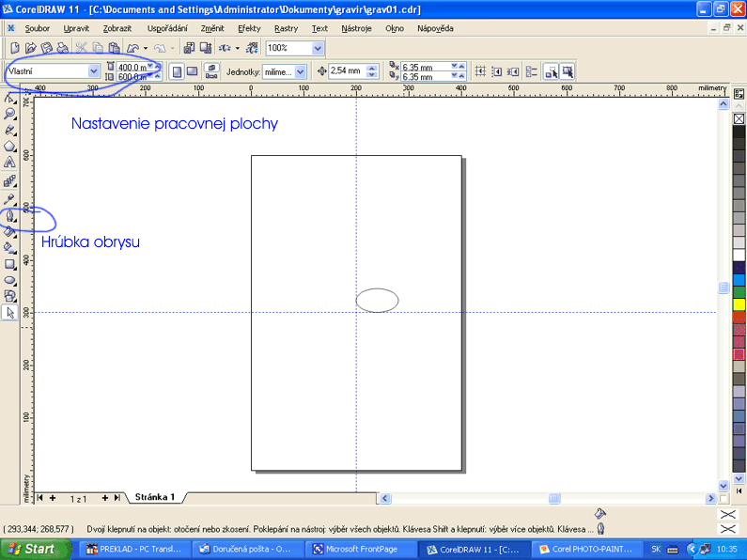Click the Corel online icon
Image resolution: width=747 pixels, height=560 pixels.
252,48
